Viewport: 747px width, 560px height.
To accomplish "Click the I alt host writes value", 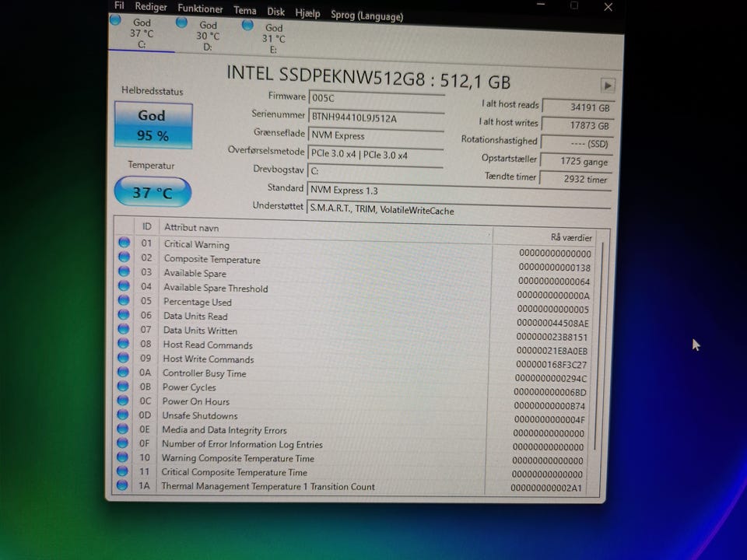I will 577,125.
